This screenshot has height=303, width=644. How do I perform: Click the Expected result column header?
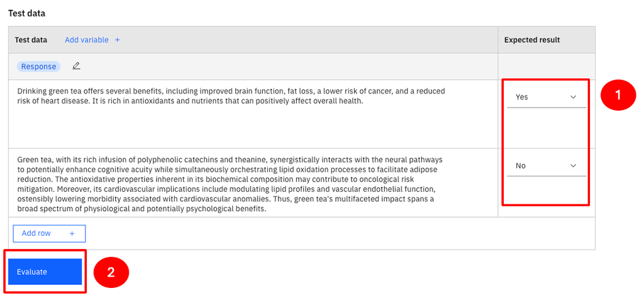(532, 40)
